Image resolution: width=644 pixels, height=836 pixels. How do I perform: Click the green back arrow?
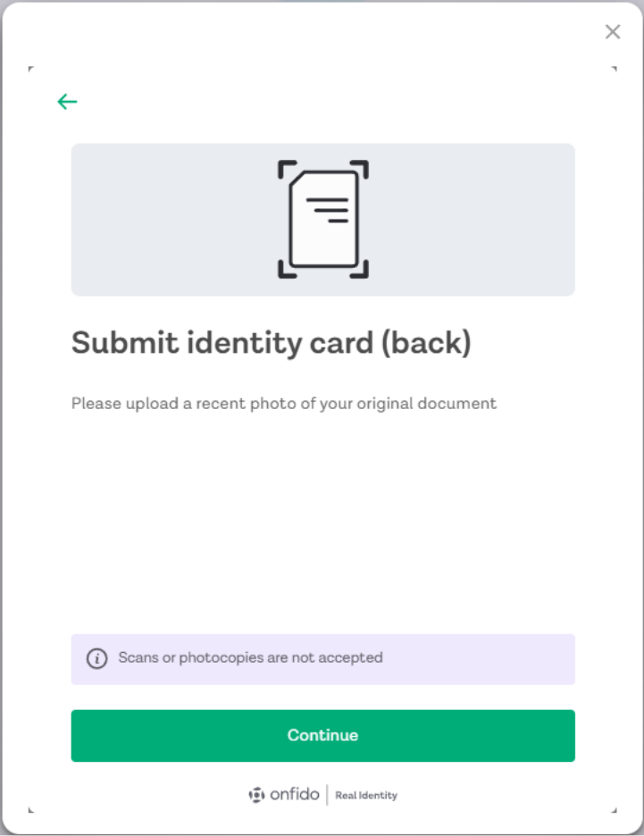point(67,102)
